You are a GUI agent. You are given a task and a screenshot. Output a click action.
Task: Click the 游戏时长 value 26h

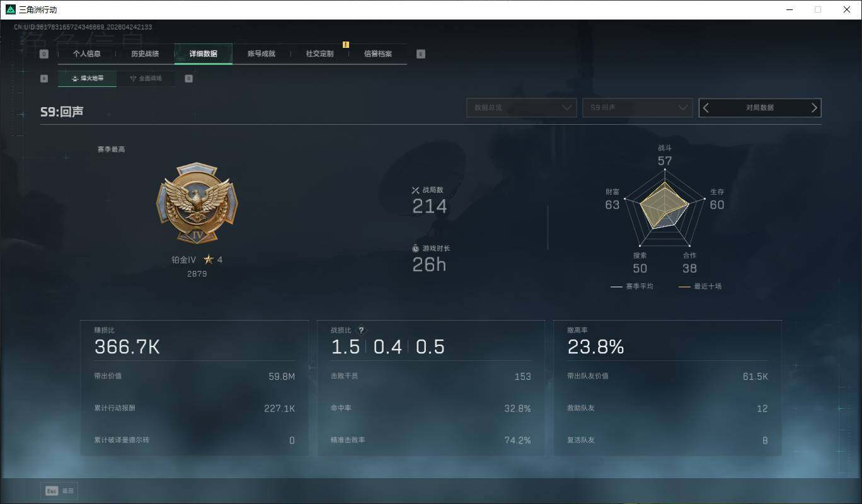(x=429, y=265)
